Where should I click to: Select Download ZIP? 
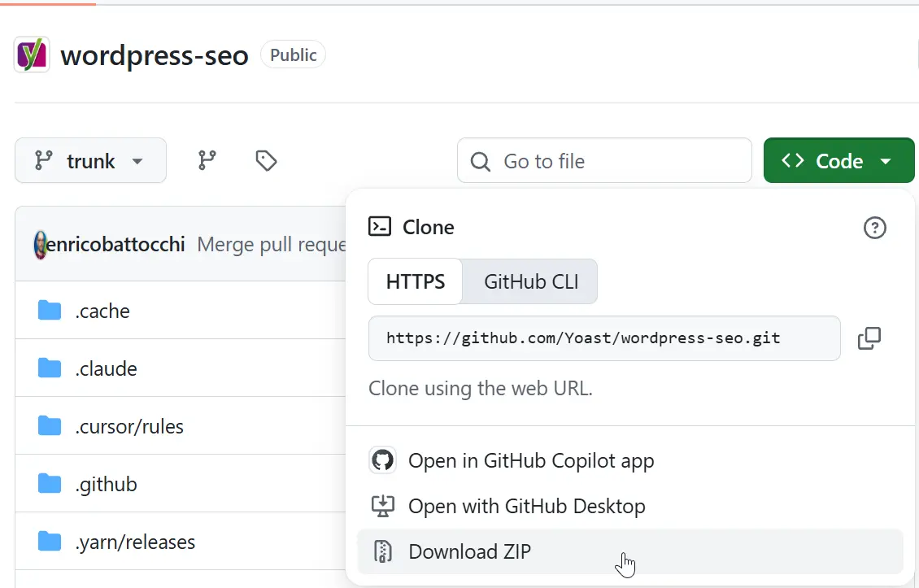pyautogui.click(x=630, y=551)
